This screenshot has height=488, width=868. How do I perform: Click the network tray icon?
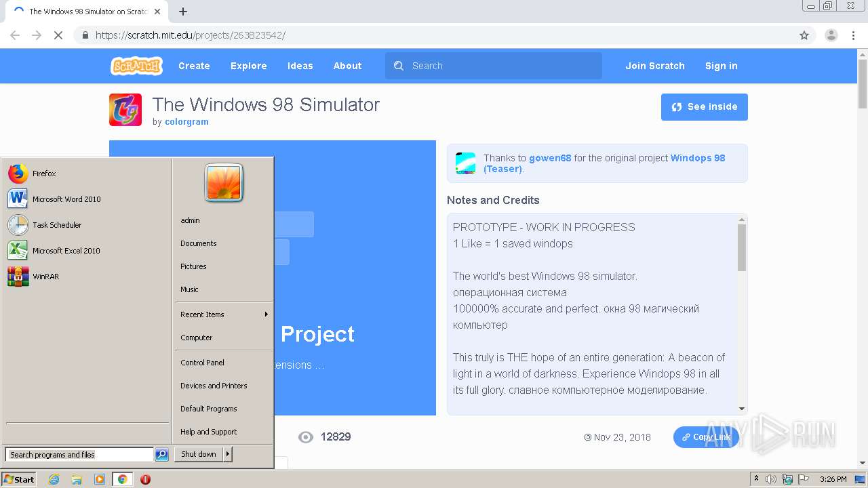(x=787, y=479)
